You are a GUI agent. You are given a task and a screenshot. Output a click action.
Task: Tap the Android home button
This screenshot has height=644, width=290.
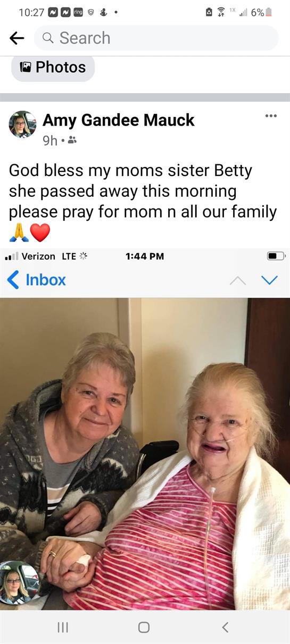tap(144, 628)
